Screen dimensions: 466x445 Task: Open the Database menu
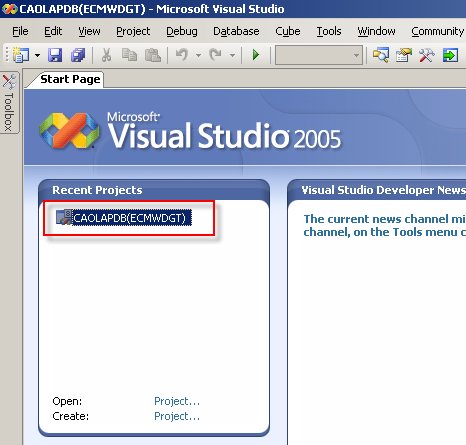click(236, 31)
